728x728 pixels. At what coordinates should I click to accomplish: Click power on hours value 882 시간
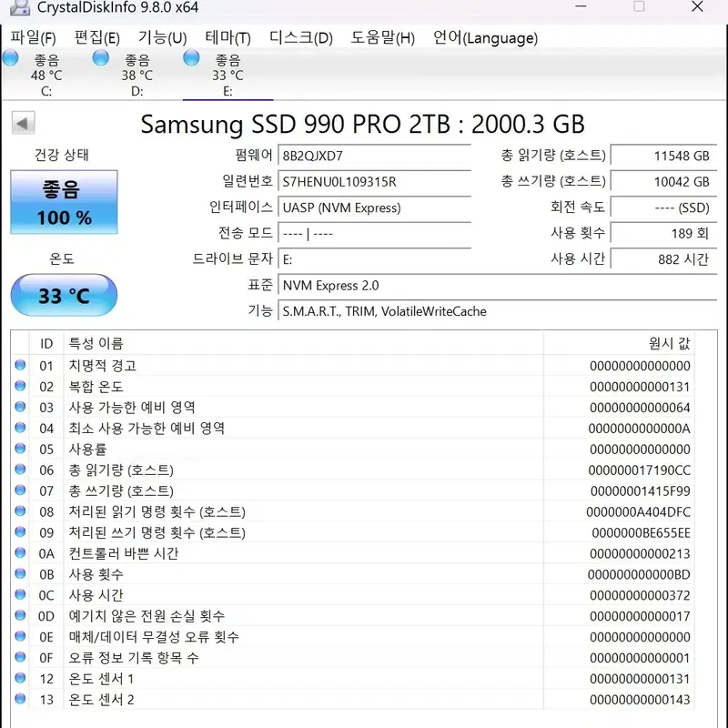[x=663, y=259]
